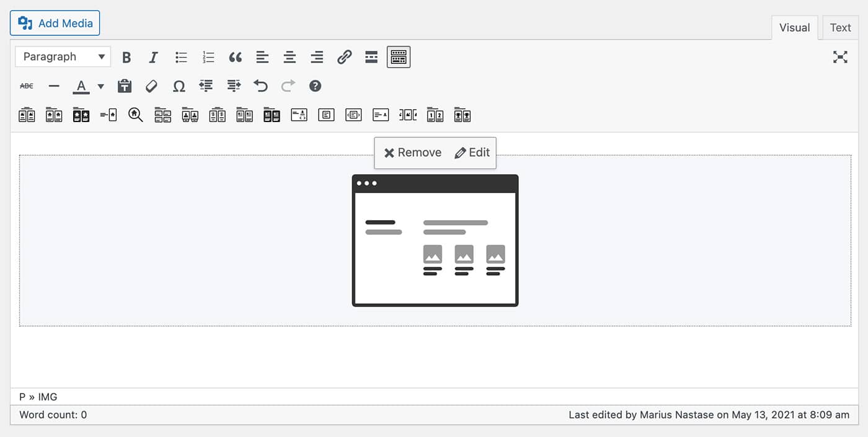
Task: Insert Read More tag
Action: [371, 57]
